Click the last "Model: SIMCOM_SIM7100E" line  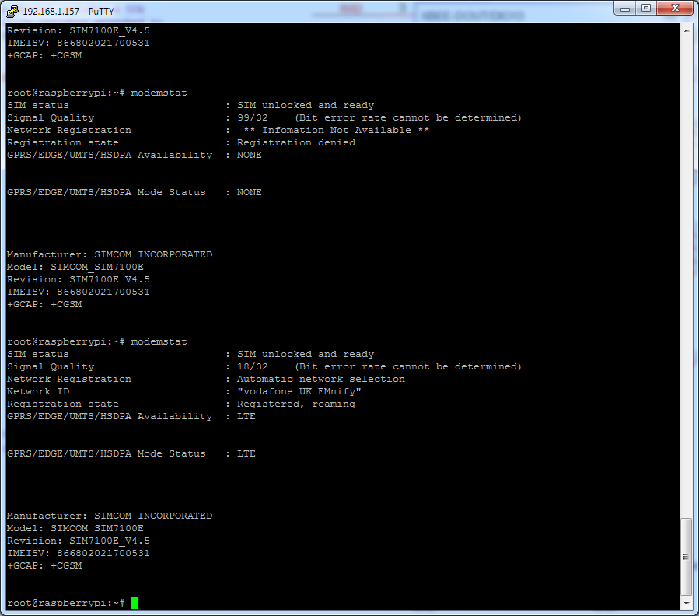coord(75,528)
